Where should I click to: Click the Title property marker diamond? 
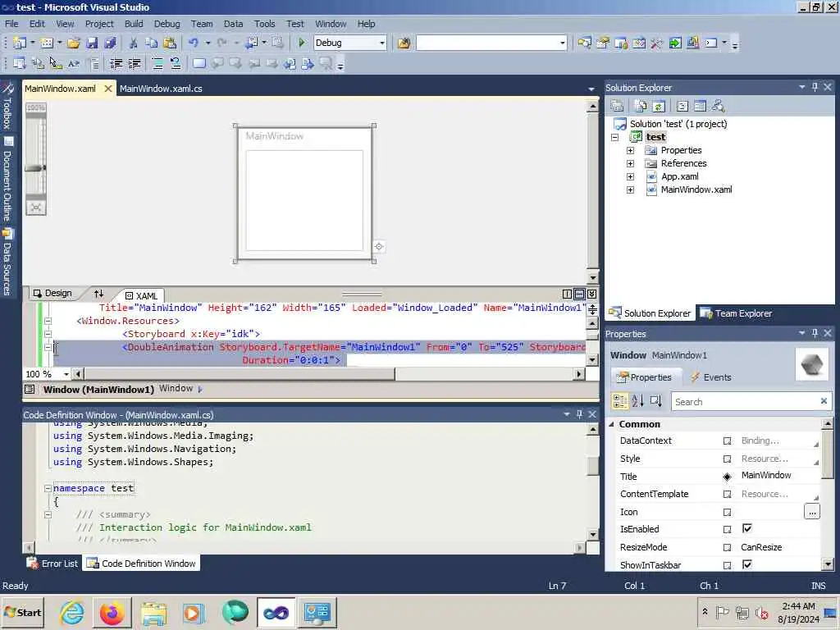point(727,477)
